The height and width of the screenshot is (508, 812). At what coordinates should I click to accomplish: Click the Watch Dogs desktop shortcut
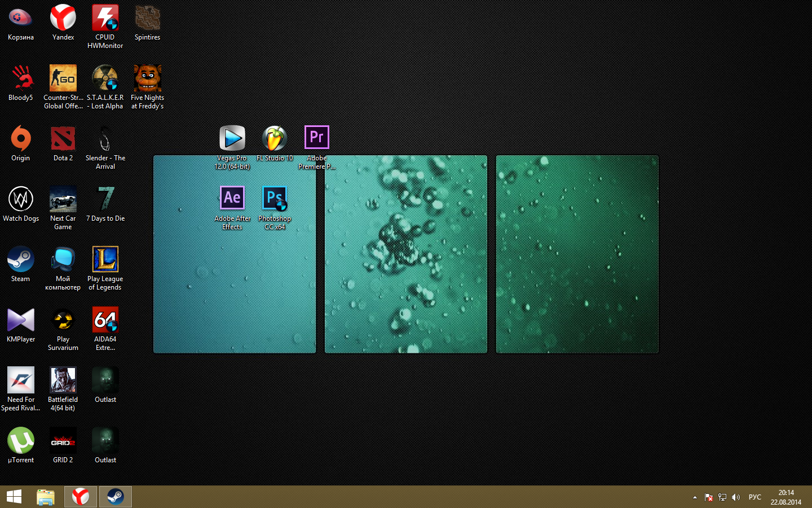[x=21, y=199]
